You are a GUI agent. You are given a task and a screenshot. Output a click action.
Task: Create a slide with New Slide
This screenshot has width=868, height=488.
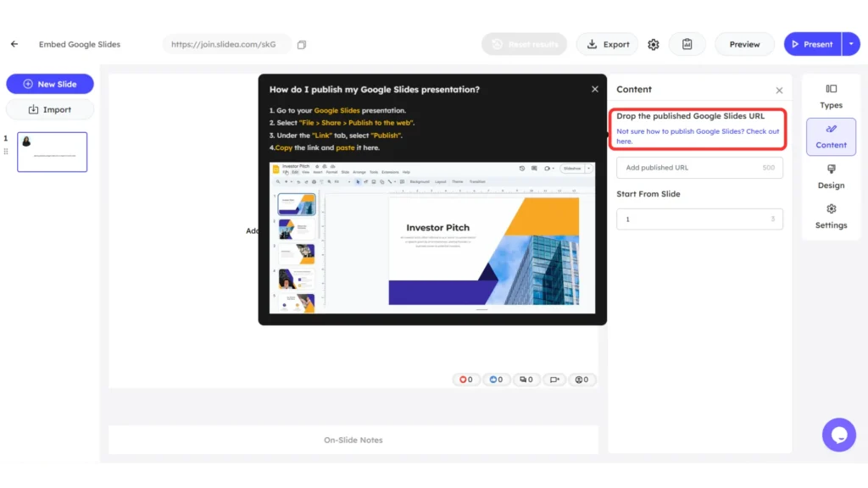click(x=49, y=84)
